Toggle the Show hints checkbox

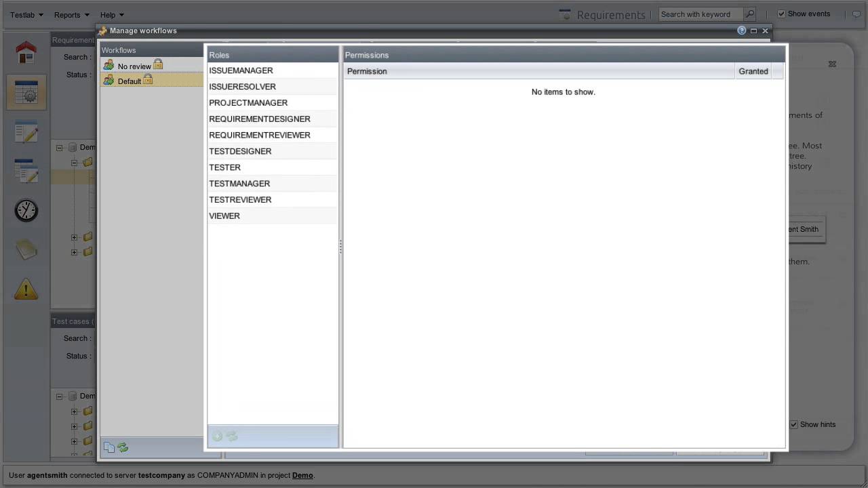point(794,424)
